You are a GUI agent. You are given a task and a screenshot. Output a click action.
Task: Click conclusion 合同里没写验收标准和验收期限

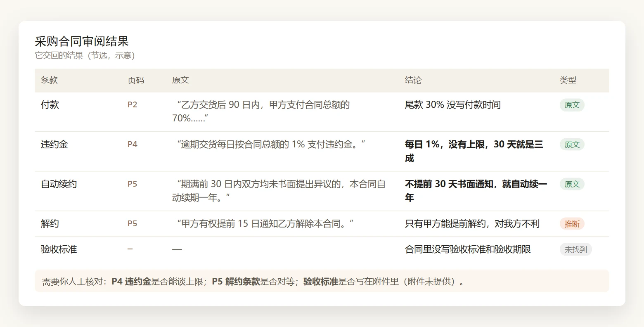click(468, 249)
